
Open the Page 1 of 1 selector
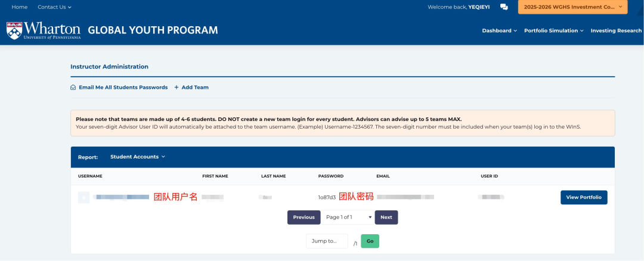point(348,217)
